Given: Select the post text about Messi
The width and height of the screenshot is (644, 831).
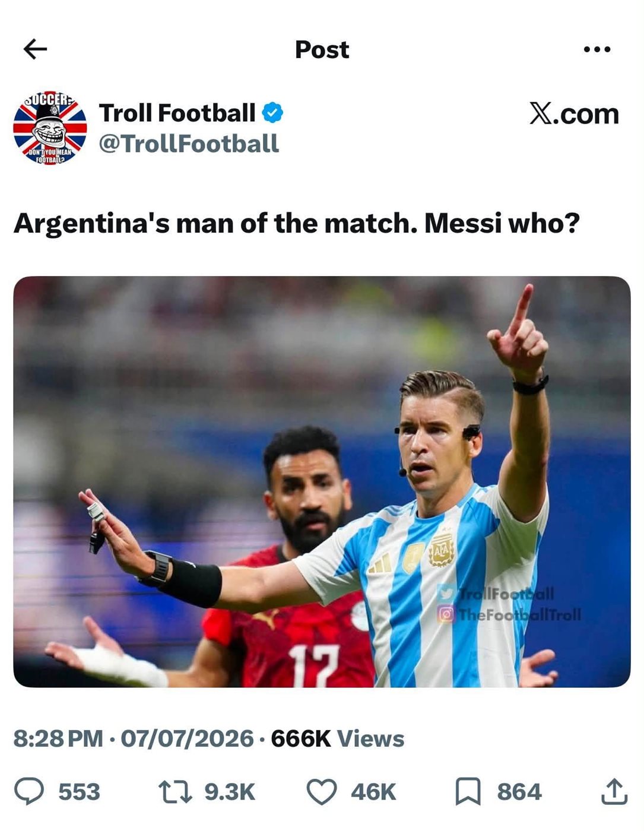Looking at the screenshot, I should pos(296,224).
